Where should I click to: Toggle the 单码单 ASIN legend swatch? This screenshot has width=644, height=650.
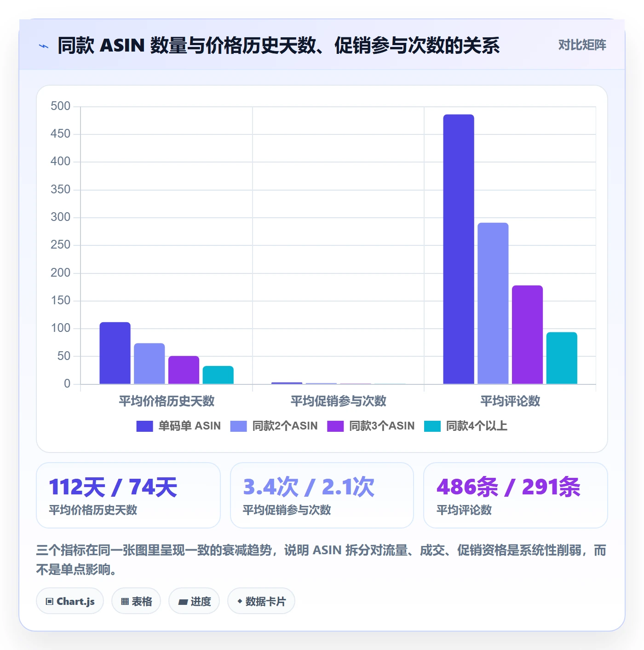click(144, 426)
